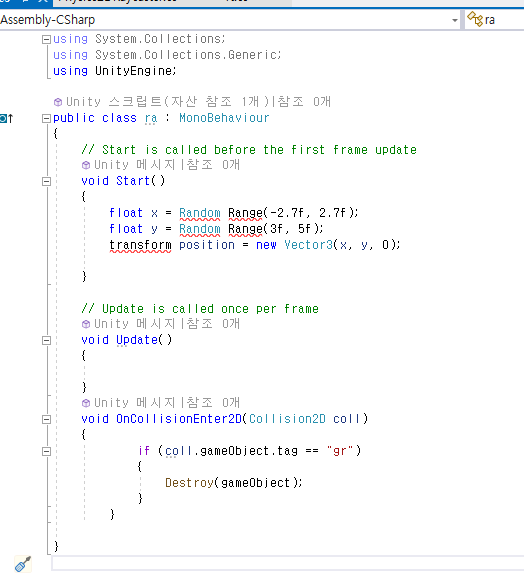Screen dimensions: 524x585
Task: Click the "gr" string literal
Action: [340, 451]
